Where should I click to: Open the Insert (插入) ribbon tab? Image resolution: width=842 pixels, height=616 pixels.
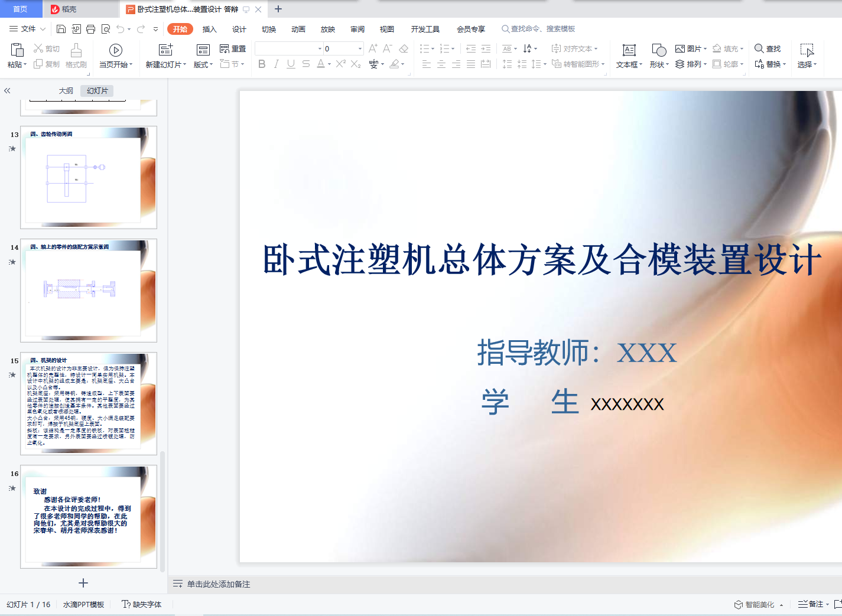pos(210,29)
